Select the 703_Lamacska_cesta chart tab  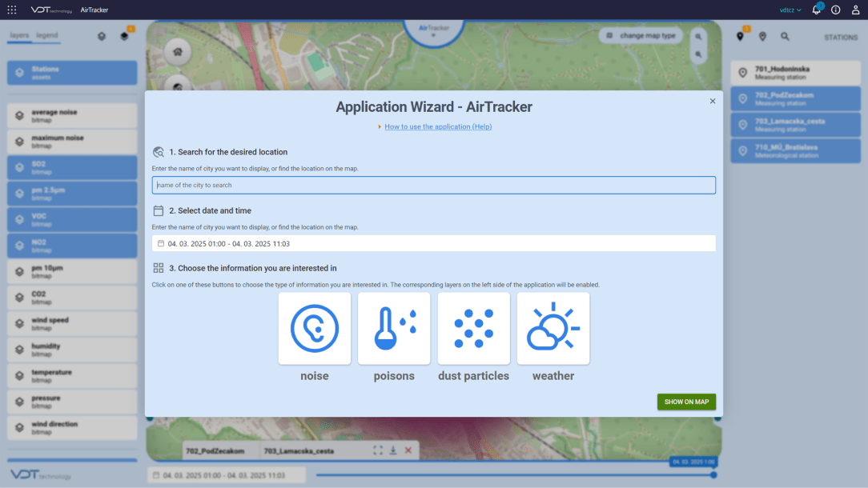point(299,451)
